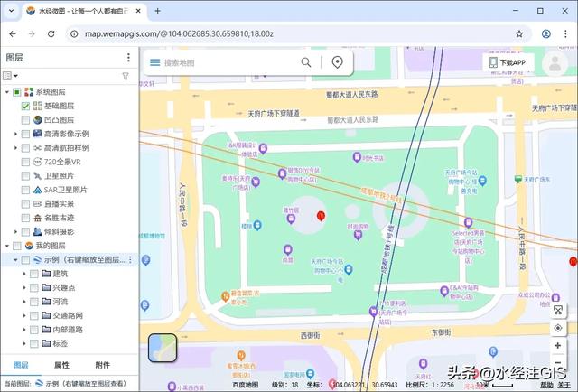Viewport: 578px width, 392px height.
Task: Click the orange restaurant POI icon 甜食屋里
Action: [x=225, y=295]
